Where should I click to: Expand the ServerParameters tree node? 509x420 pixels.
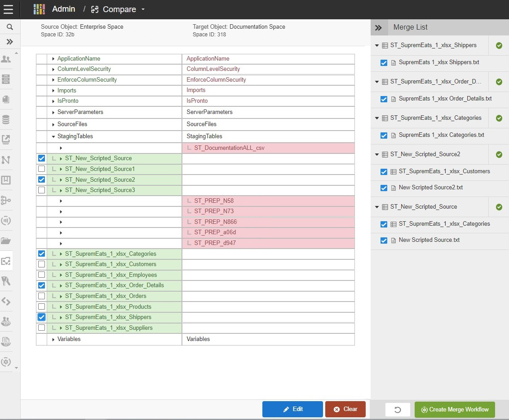[x=53, y=112]
